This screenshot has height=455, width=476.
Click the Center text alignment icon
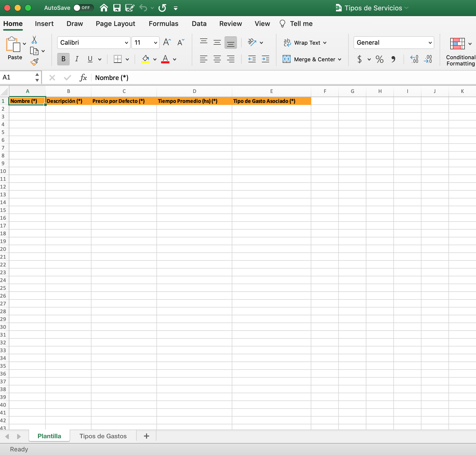[217, 59]
